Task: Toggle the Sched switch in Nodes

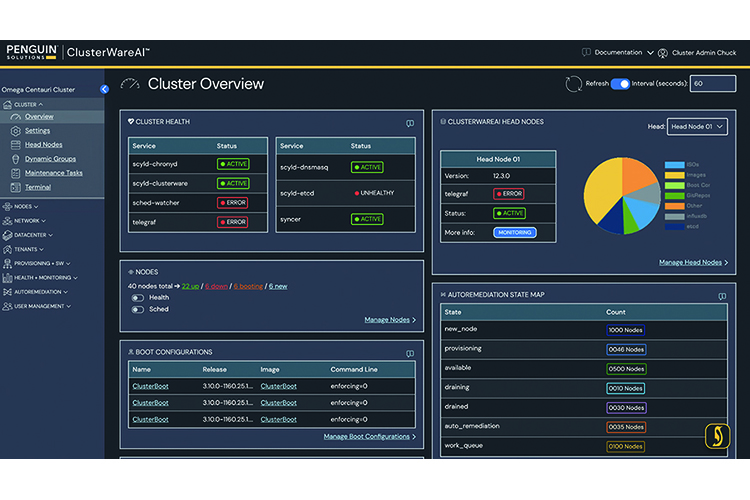Action: (138, 310)
